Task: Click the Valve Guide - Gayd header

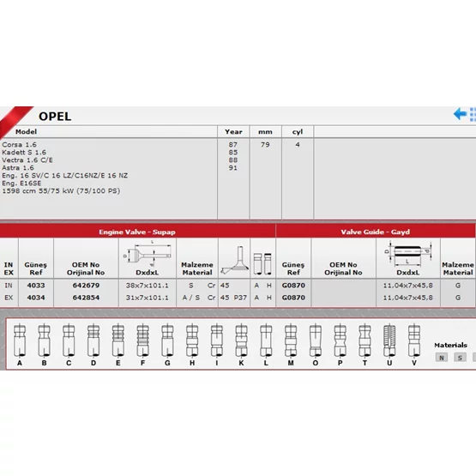Action: click(376, 232)
